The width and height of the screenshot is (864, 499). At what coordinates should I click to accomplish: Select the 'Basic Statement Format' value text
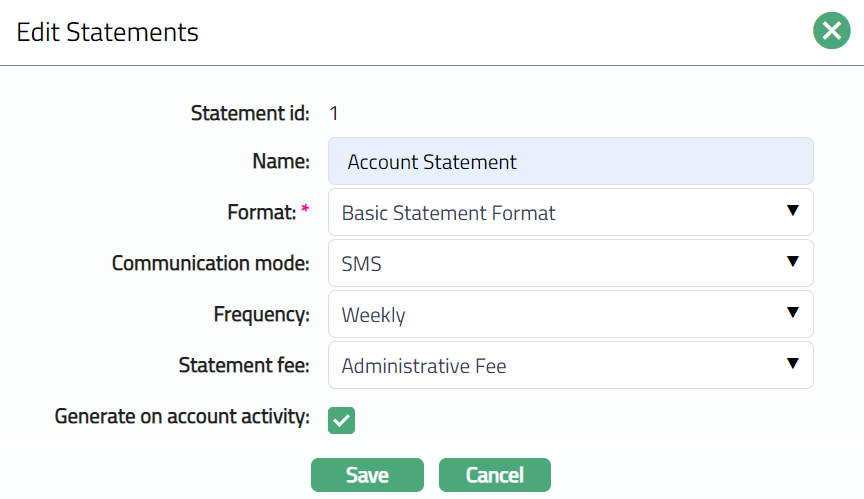tap(448, 213)
